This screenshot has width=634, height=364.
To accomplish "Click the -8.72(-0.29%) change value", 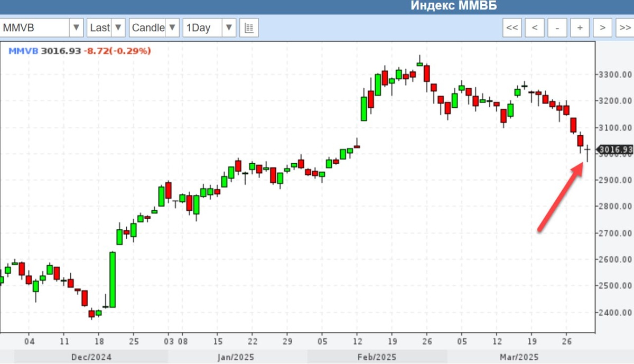I will point(117,51).
